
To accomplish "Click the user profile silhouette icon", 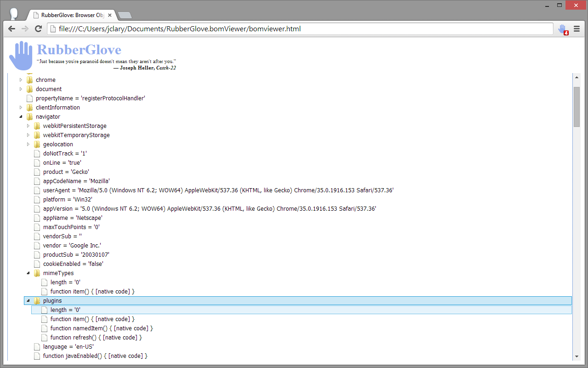I will [x=14, y=14].
